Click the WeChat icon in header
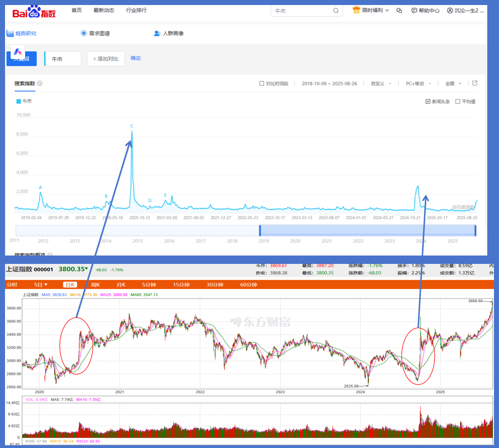 click(399, 11)
